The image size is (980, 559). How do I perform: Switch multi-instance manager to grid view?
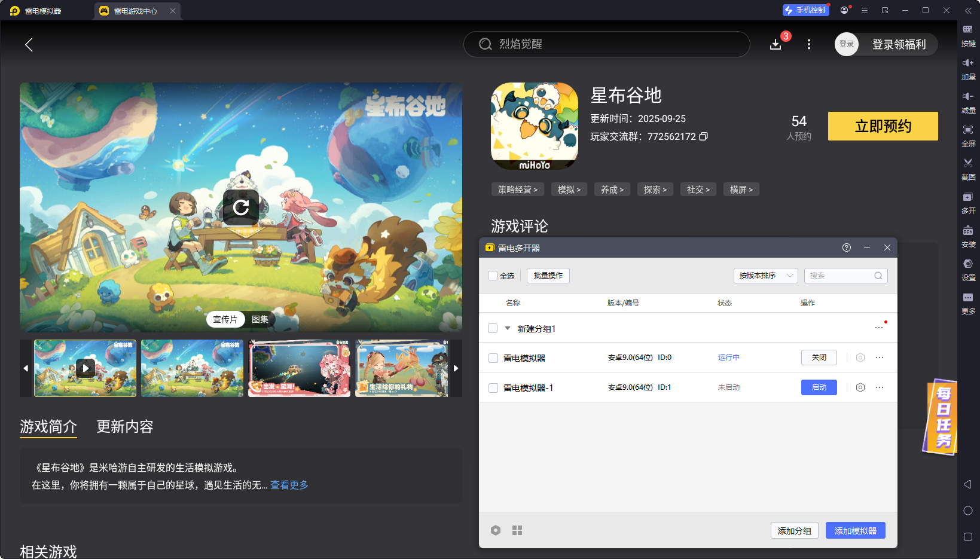coord(517,530)
